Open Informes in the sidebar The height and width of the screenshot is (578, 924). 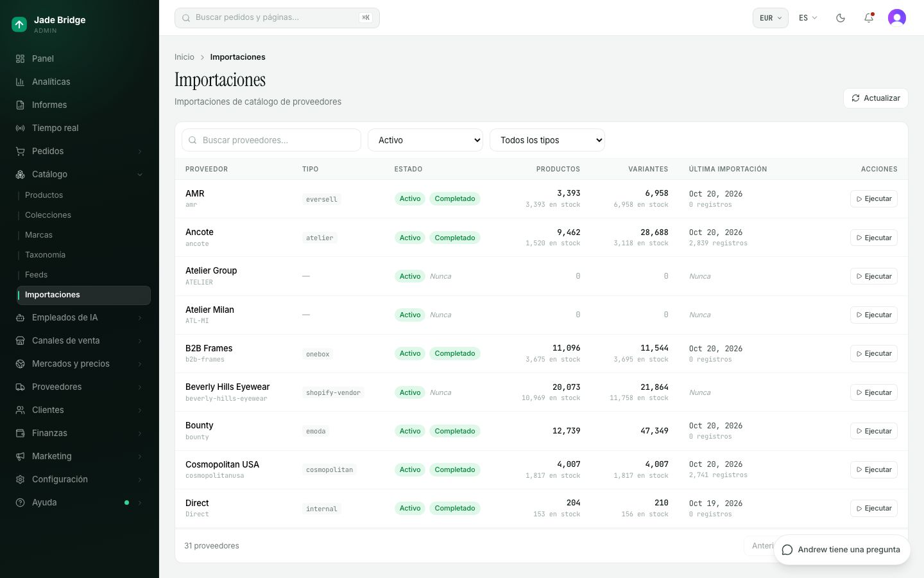(80, 105)
